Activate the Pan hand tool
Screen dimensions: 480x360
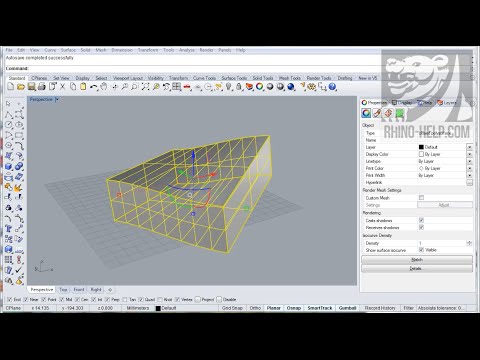click(104, 87)
